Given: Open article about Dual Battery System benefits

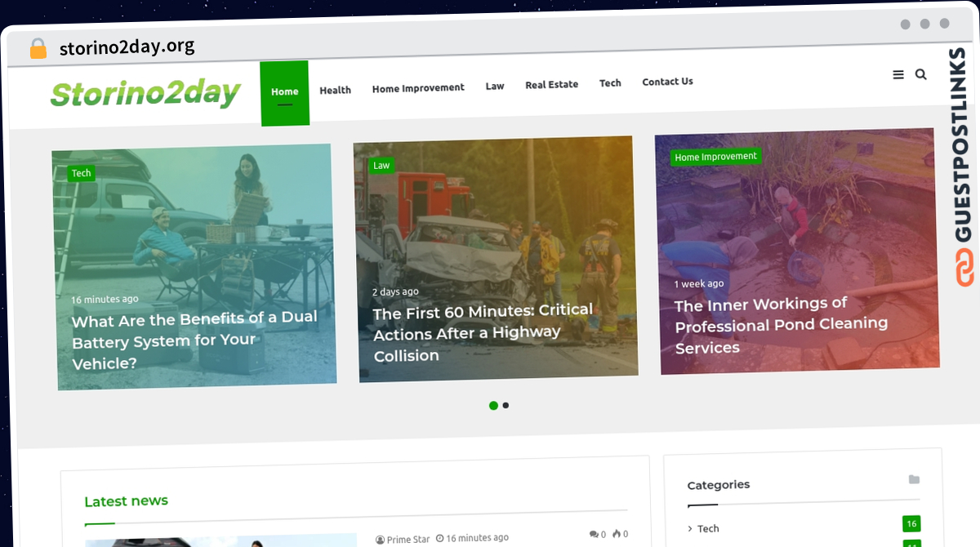Looking at the screenshot, I should point(194,340).
